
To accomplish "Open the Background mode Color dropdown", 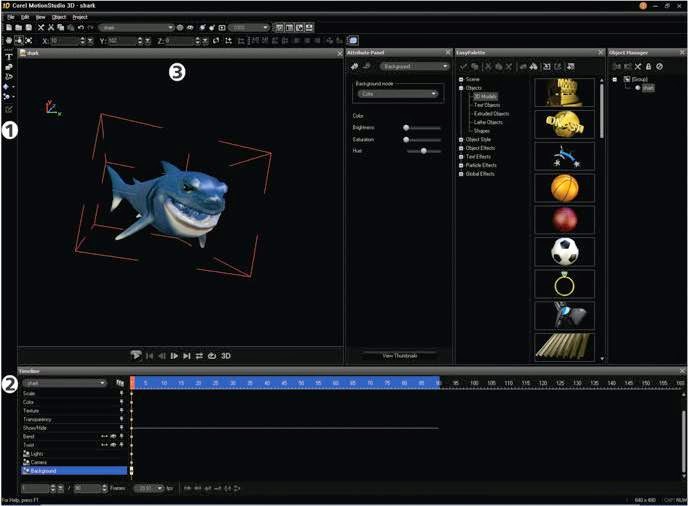I will click(398, 94).
